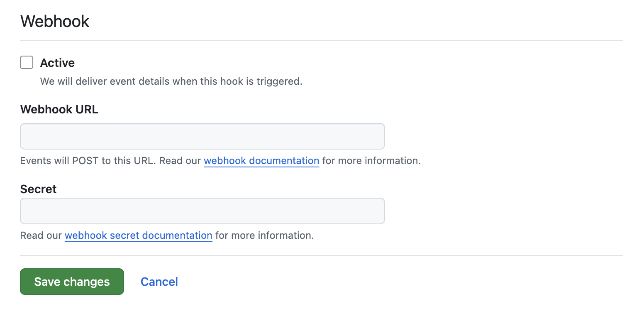
Task: Click the Webhook URL section label
Action: pos(59,109)
